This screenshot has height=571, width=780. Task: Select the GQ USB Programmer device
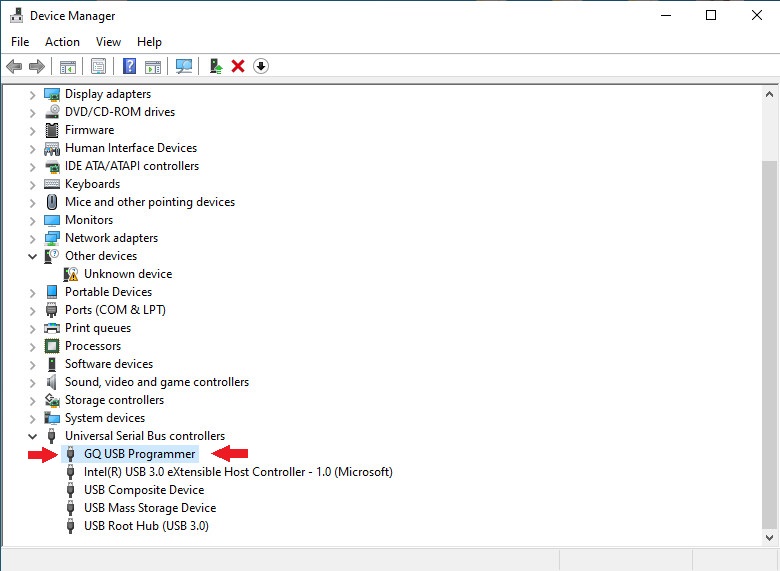(139, 454)
